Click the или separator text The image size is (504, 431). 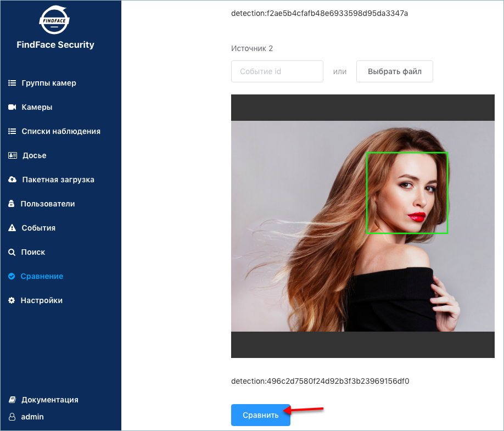[340, 71]
